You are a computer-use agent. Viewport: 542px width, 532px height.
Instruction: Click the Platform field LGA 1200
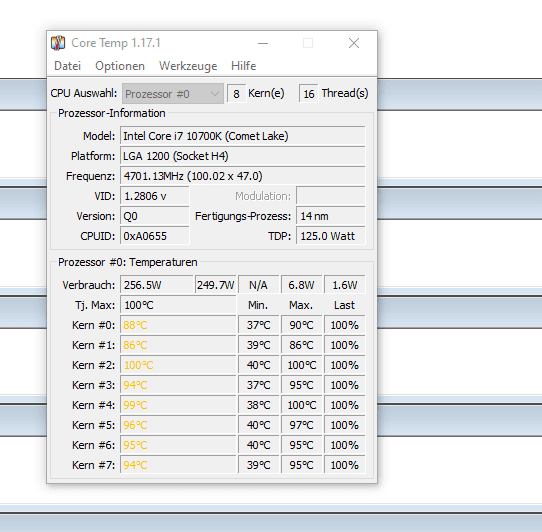click(x=242, y=156)
